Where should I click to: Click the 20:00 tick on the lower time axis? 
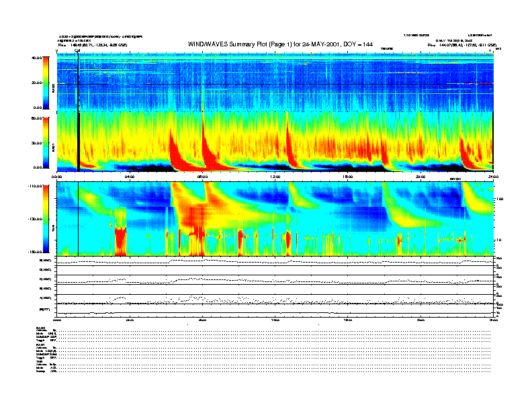tap(420, 320)
